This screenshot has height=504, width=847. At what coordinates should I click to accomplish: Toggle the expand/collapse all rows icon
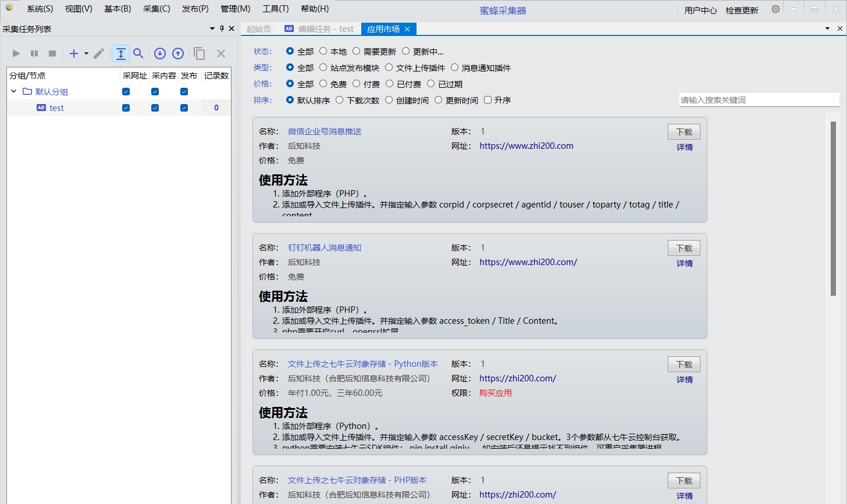click(x=120, y=53)
